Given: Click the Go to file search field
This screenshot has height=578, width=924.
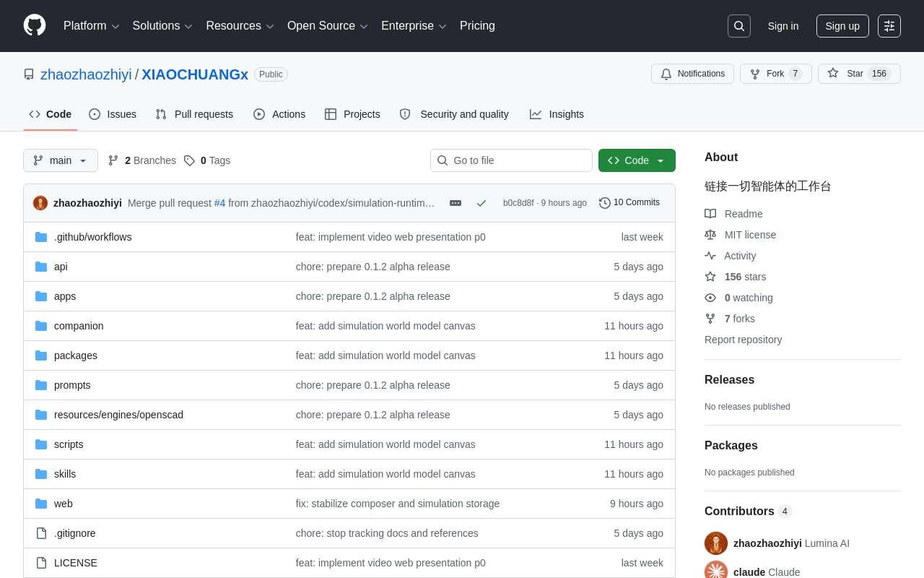Looking at the screenshot, I should coord(511,160).
